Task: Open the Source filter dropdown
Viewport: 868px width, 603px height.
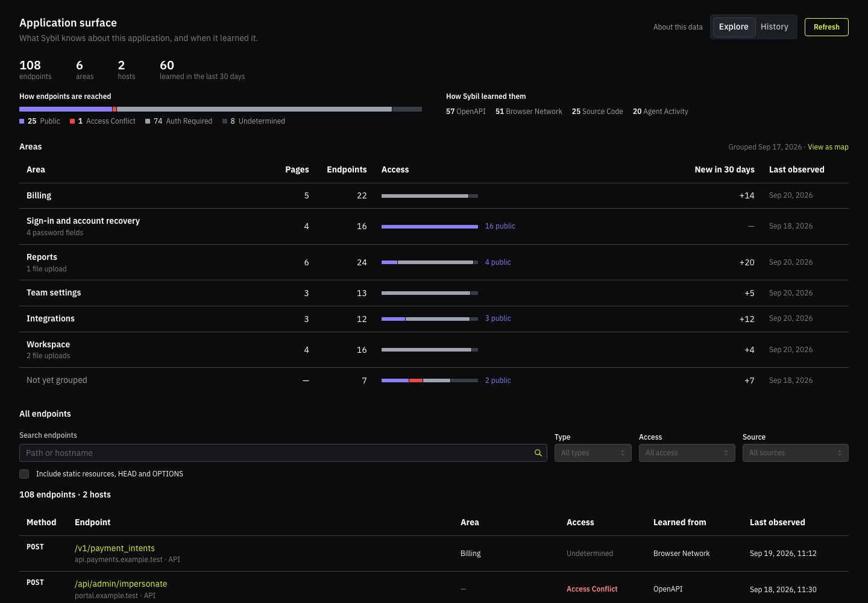Action: (796, 453)
